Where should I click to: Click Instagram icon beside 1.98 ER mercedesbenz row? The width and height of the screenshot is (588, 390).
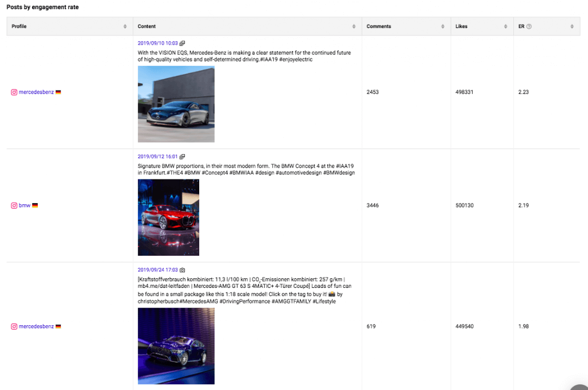(x=14, y=326)
